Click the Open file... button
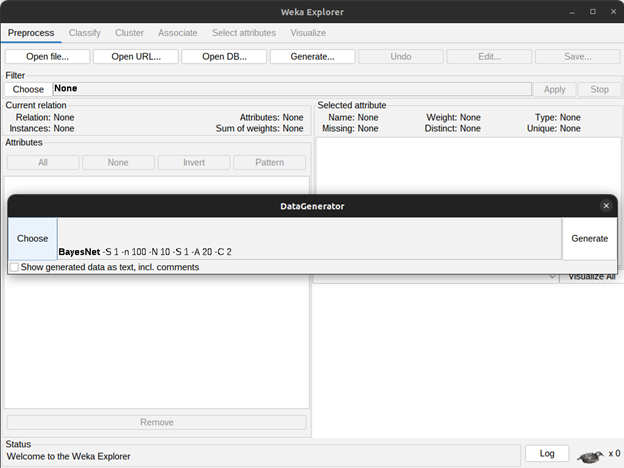This screenshot has width=624, height=468. coord(47,57)
